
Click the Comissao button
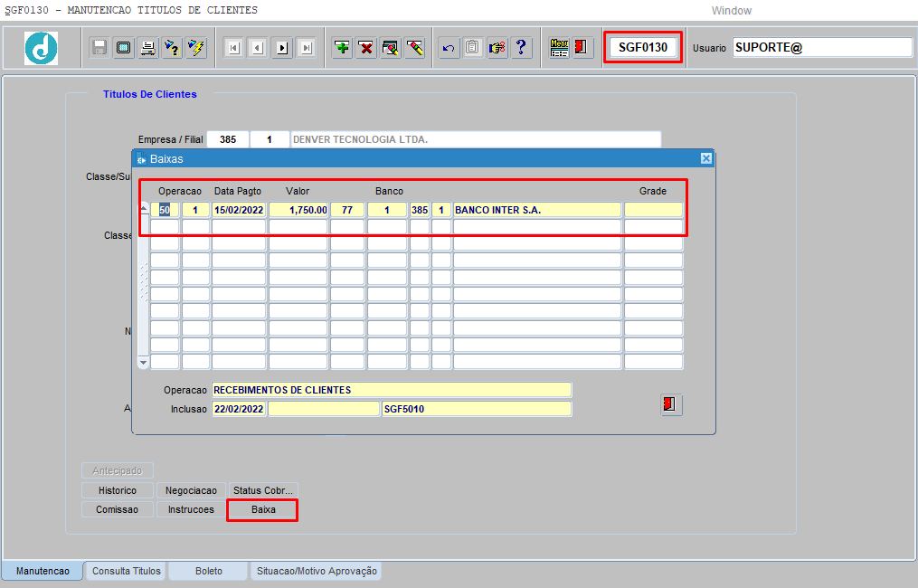coord(117,509)
